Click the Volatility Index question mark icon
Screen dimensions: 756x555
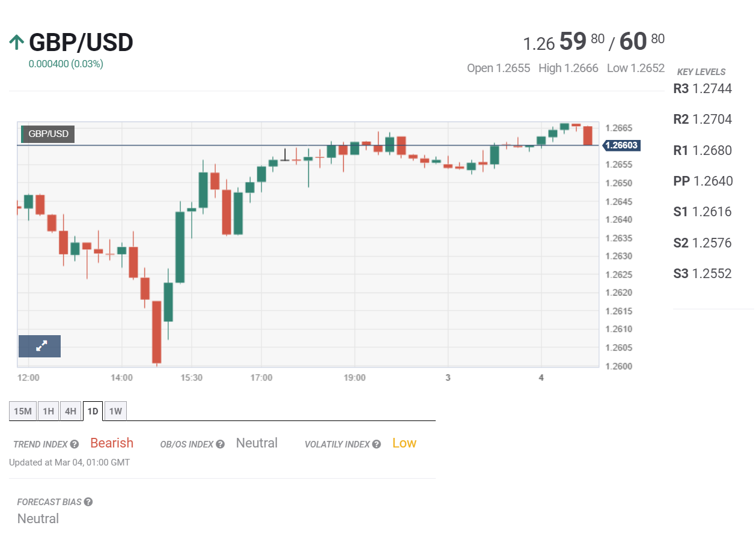[376, 444]
